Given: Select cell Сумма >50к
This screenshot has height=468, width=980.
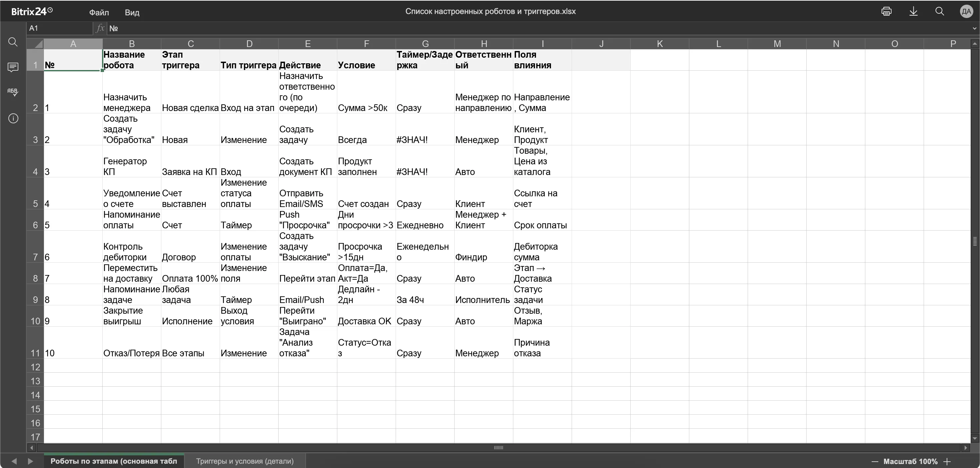Looking at the screenshot, I should pos(366,92).
